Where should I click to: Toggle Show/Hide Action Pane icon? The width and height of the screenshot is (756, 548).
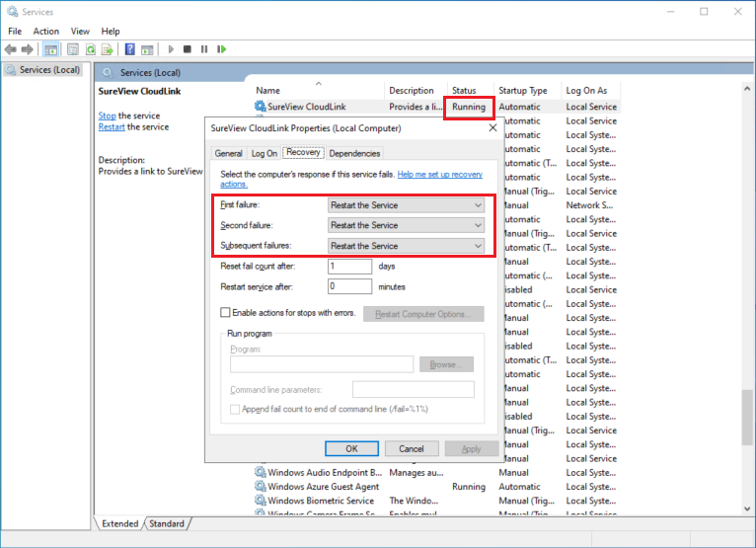pos(147,49)
